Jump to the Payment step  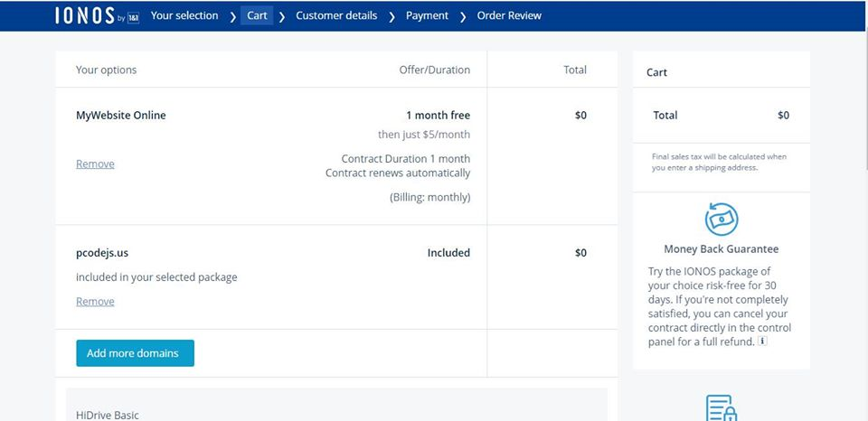click(427, 15)
